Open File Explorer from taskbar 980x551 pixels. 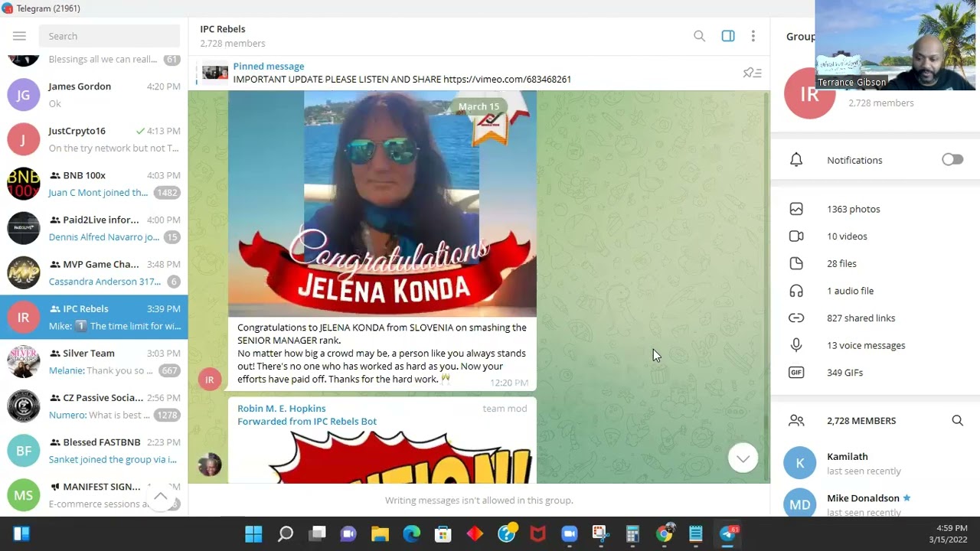(x=380, y=533)
